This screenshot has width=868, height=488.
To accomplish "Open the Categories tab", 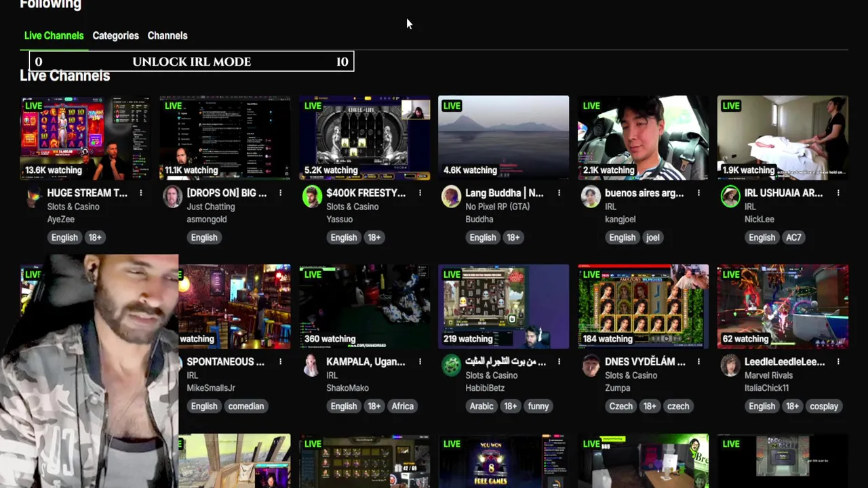I will point(115,36).
